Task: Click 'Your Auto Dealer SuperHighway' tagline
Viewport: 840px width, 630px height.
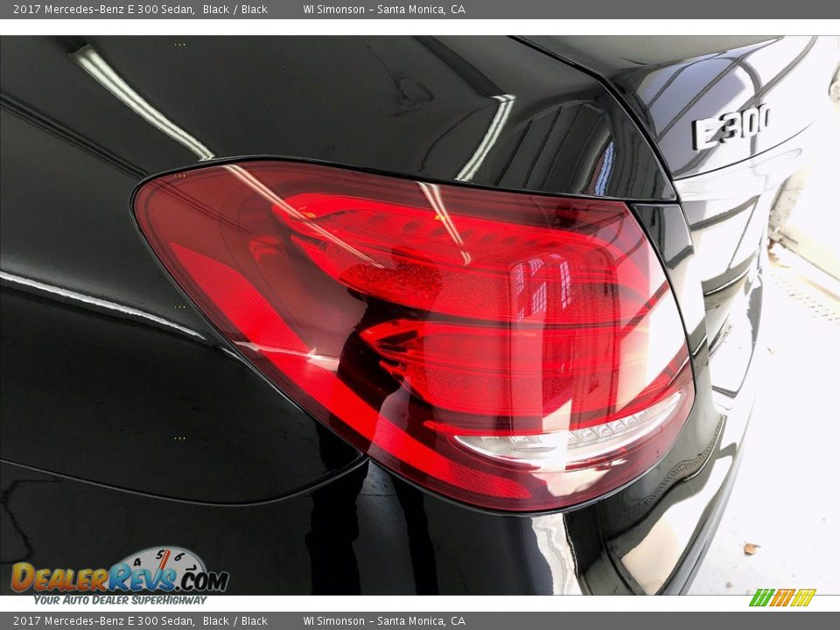Action: point(120,600)
